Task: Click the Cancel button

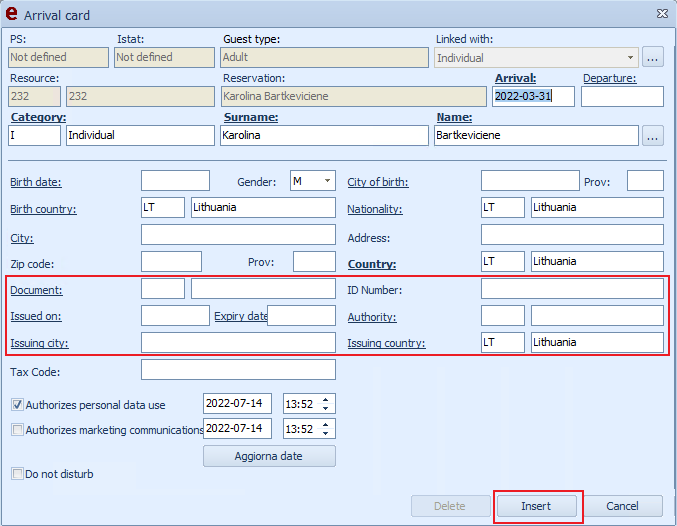Action: coord(622,506)
